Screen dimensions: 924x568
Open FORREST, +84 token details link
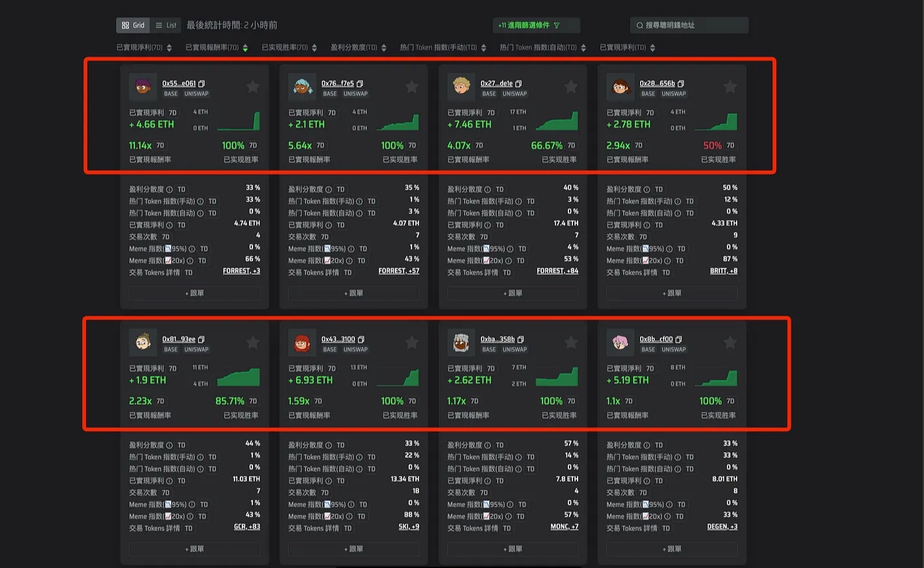tap(557, 271)
